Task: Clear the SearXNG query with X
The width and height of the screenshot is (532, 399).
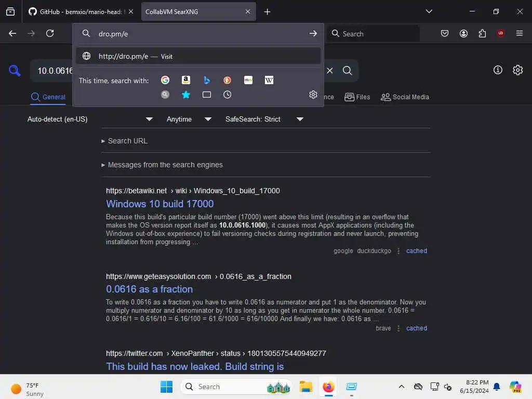Action: click(330, 71)
